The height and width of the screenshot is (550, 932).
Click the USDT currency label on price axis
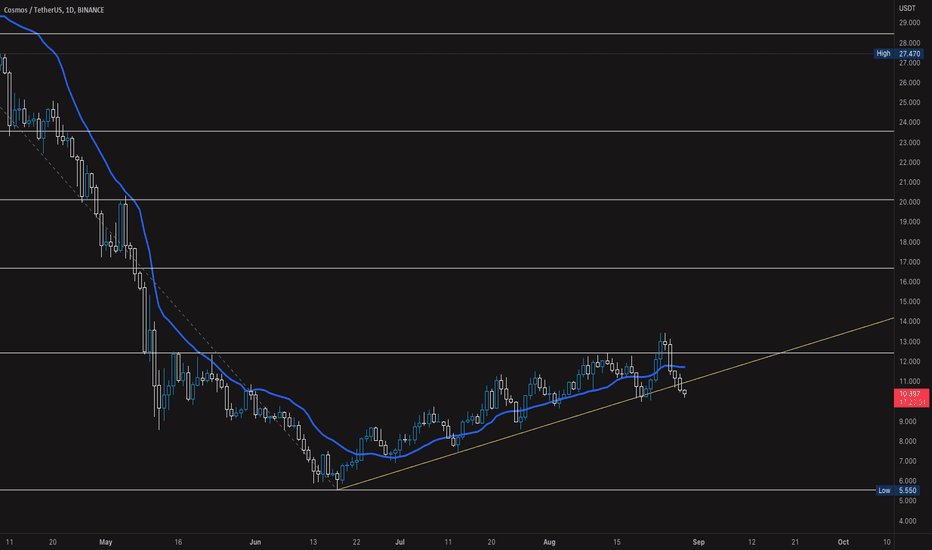coord(907,8)
